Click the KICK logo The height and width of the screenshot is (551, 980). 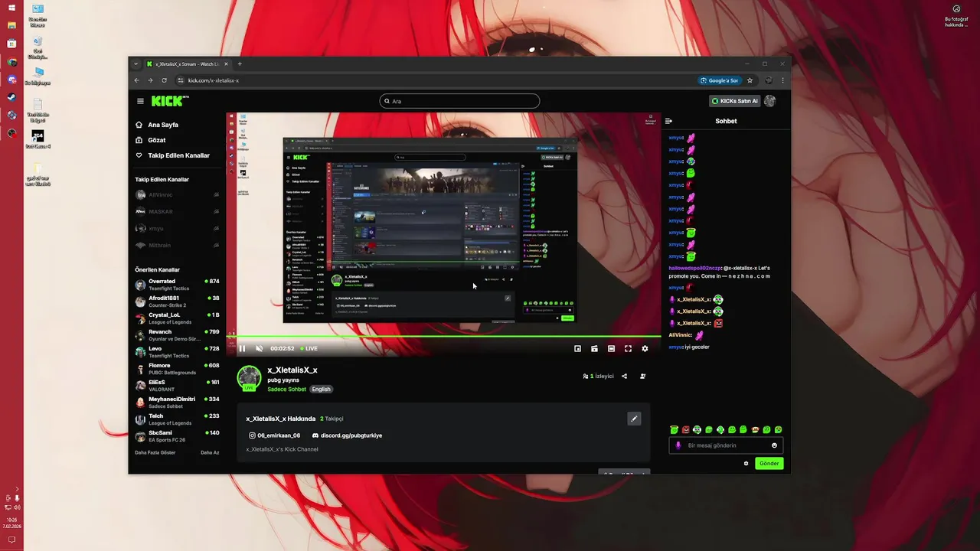point(170,101)
